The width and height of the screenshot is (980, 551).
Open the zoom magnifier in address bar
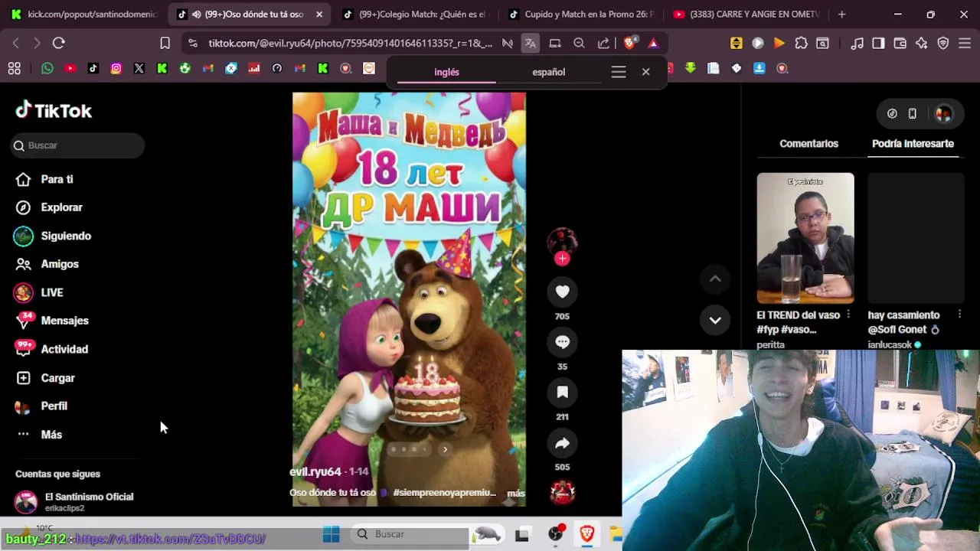click(x=580, y=43)
